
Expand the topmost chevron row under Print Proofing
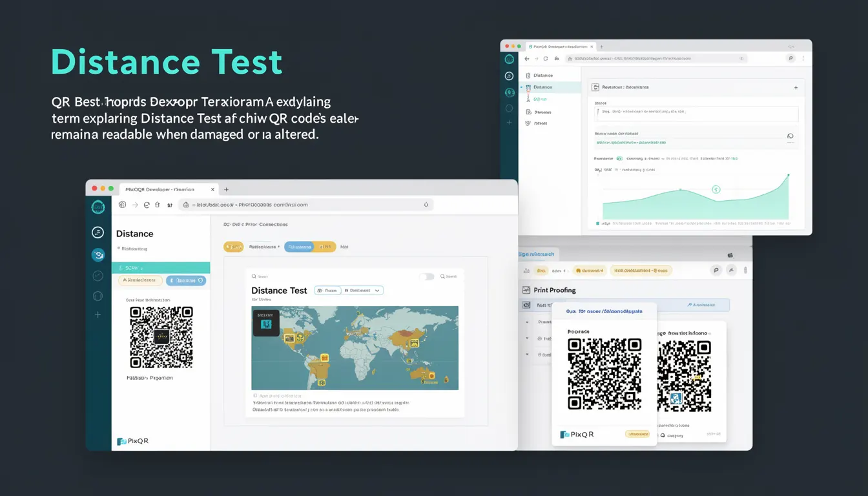[x=528, y=322]
